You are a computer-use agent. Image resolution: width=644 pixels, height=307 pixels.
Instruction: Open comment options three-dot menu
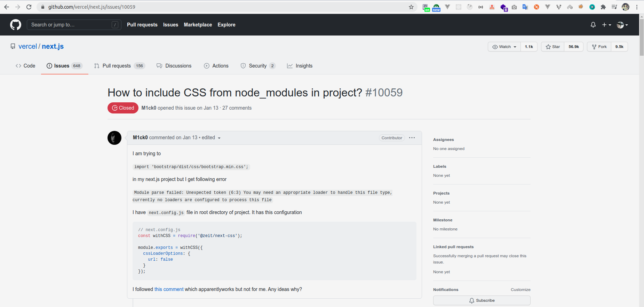coord(412,138)
